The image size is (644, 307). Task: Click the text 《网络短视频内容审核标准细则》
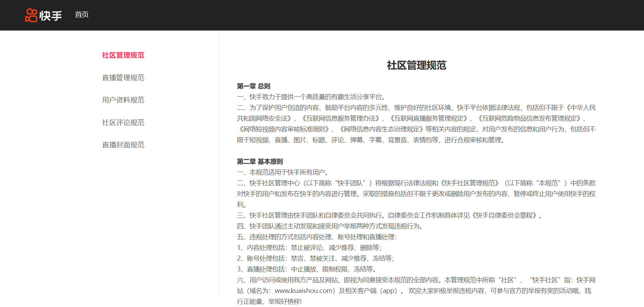[x=284, y=129]
